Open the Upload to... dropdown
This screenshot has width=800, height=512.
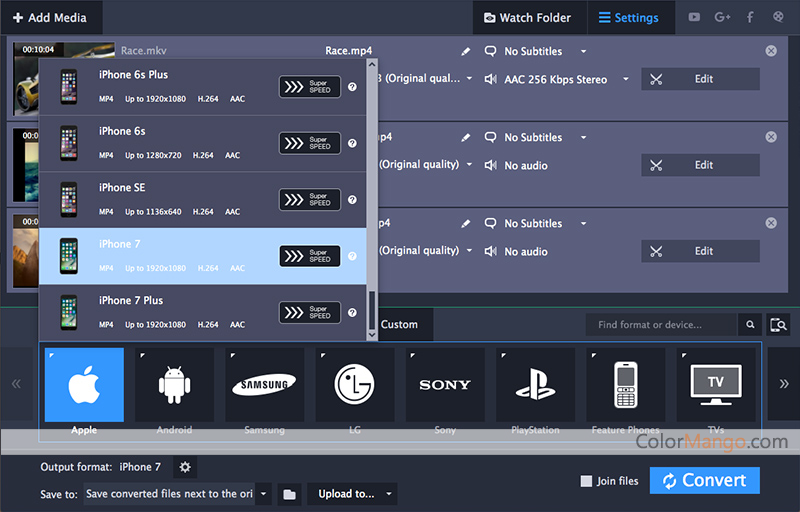coord(355,494)
